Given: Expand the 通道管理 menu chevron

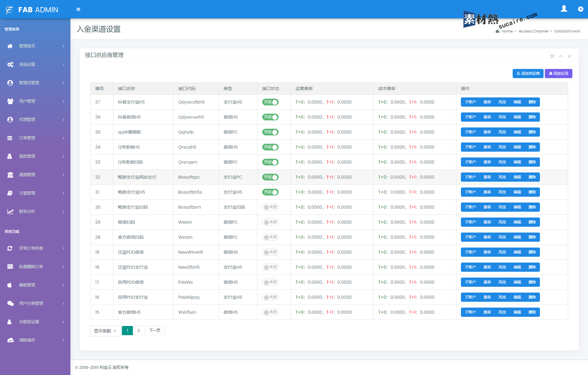Looking at the screenshot, I should pos(64,175).
